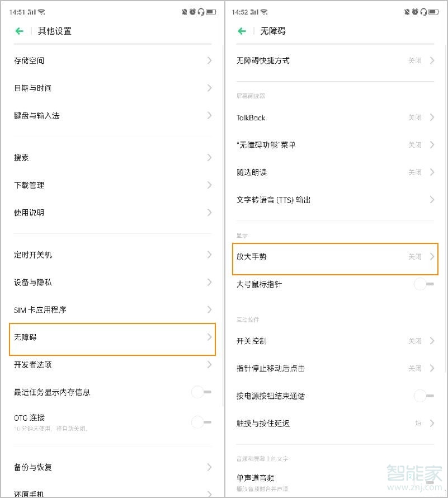The height and width of the screenshot is (498, 448).
Task: Open TalkBack chevron arrow
Action: tap(432, 118)
